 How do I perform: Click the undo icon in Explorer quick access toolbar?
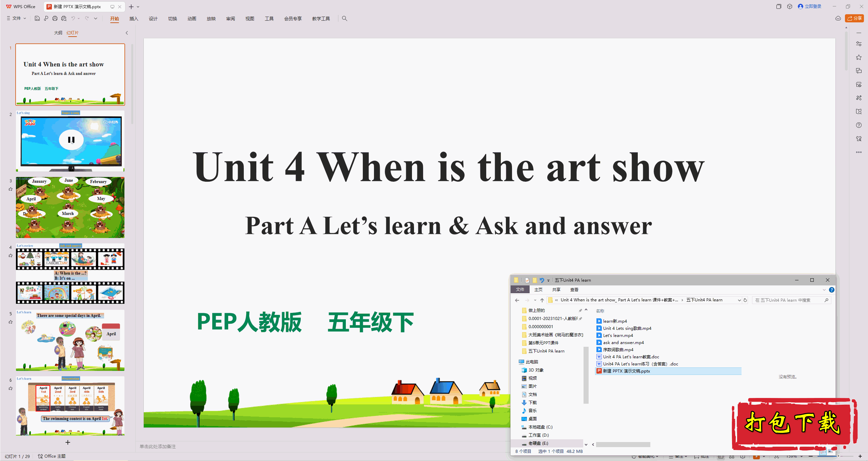(542, 280)
